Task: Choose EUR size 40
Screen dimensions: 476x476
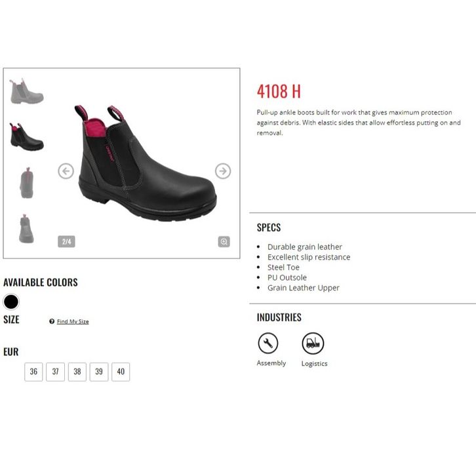Action: pos(121,372)
